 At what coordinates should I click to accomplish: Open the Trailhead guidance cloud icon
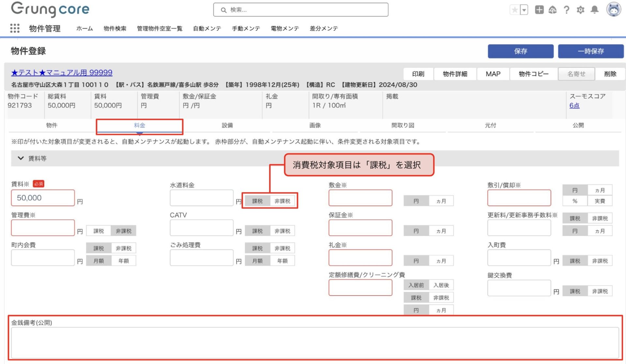click(553, 10)
